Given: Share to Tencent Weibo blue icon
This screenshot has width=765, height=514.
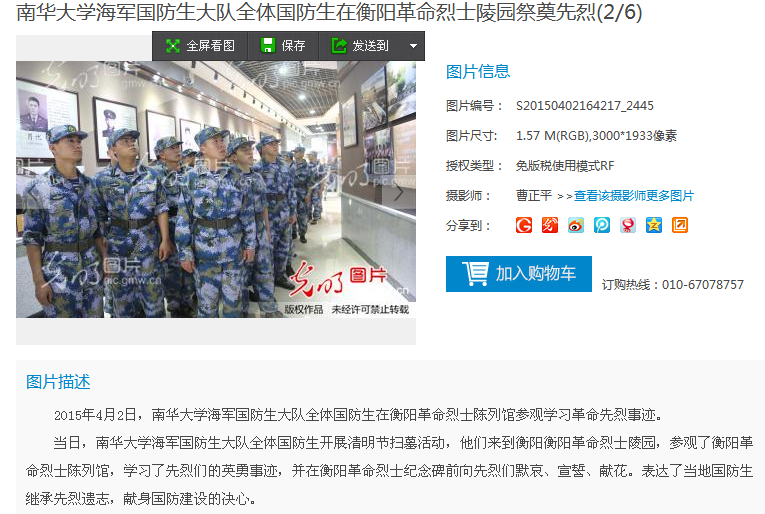Looking at the screenshot, I should coord(602,225).
